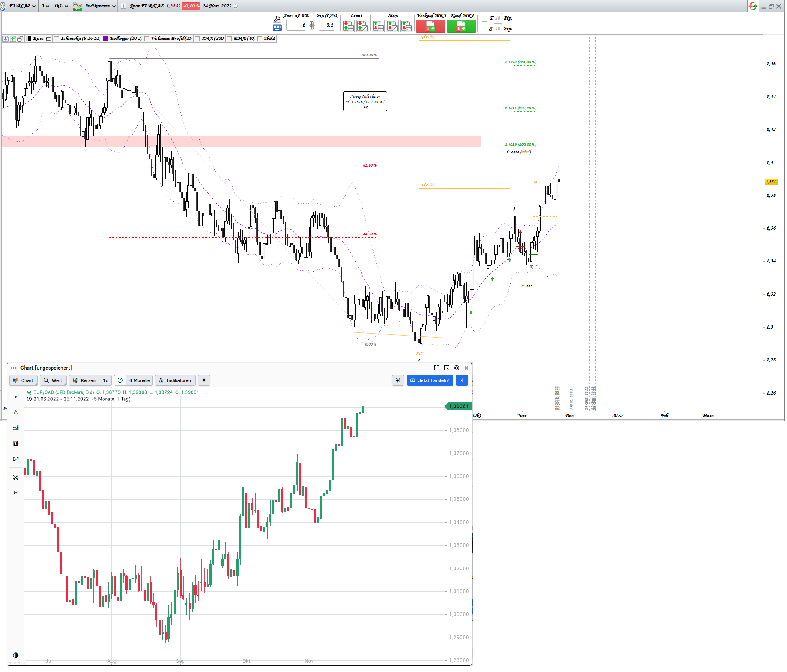Toggle the EMA (40) indicator checkbox
Screen dimensions: 787x672
click(229, 39)
